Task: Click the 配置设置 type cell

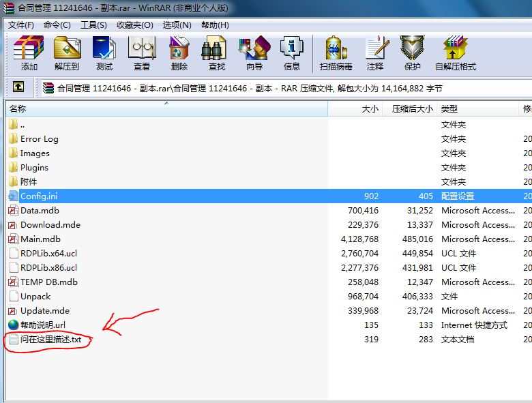Action: point(458,196)
